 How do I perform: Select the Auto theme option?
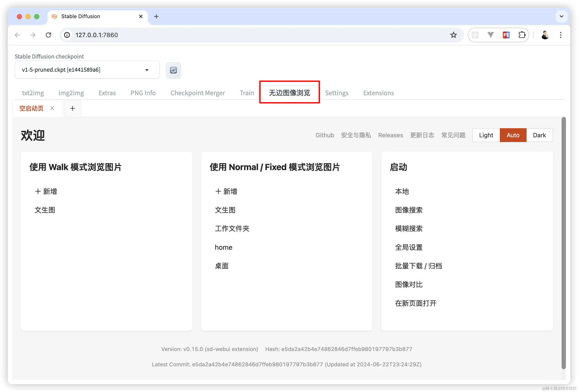point(513,135)
